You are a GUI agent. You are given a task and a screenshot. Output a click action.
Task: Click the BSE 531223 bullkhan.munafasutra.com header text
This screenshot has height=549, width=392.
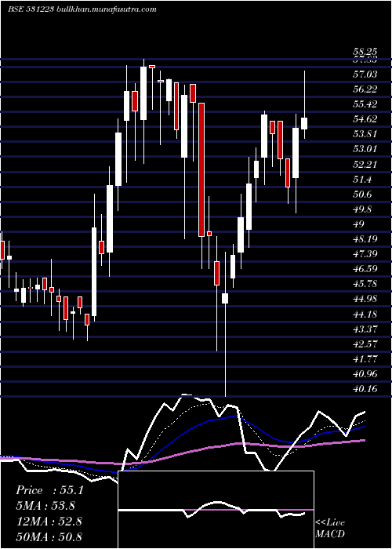[x=82, y=9]
